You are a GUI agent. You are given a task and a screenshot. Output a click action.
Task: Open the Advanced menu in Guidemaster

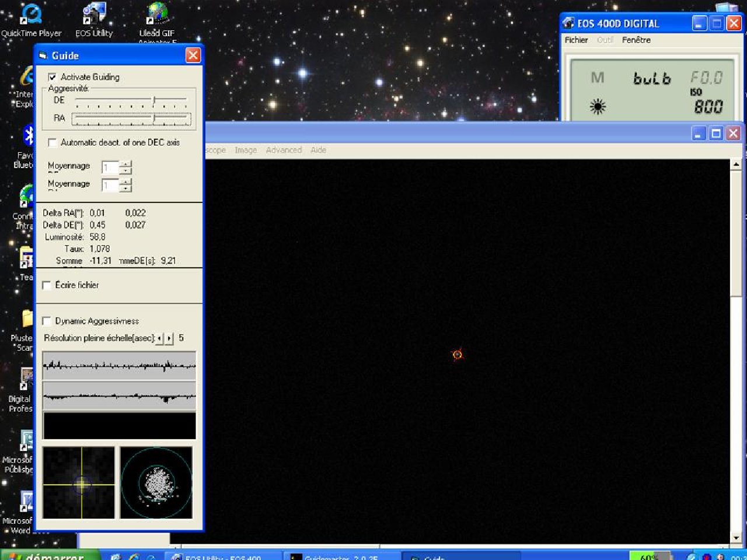(x=284, y=150)
